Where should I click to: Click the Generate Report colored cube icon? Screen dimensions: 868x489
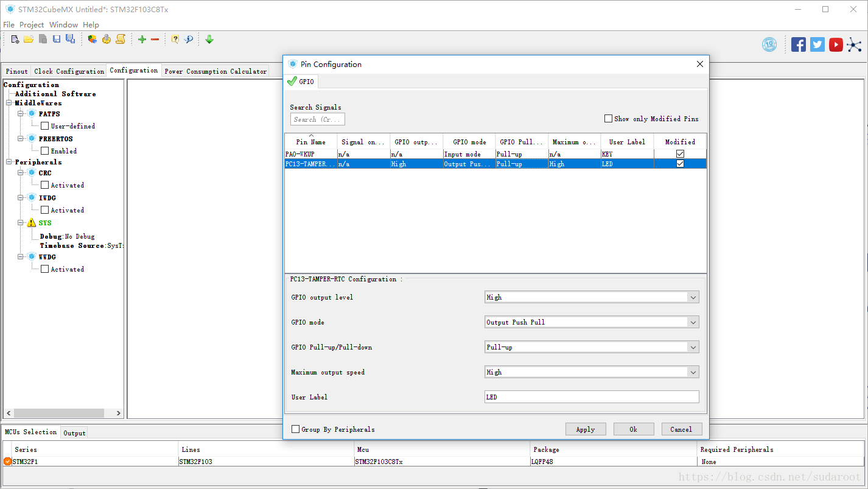tap(93, 39)
